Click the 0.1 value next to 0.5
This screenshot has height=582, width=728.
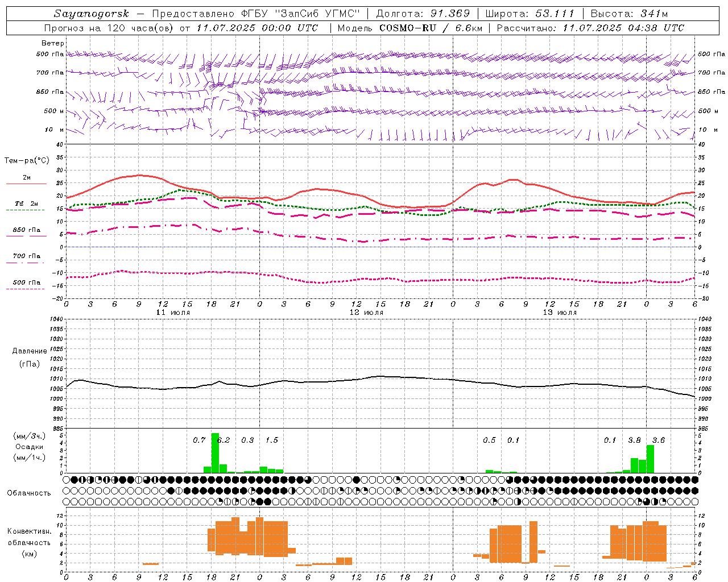click(514, 440)
